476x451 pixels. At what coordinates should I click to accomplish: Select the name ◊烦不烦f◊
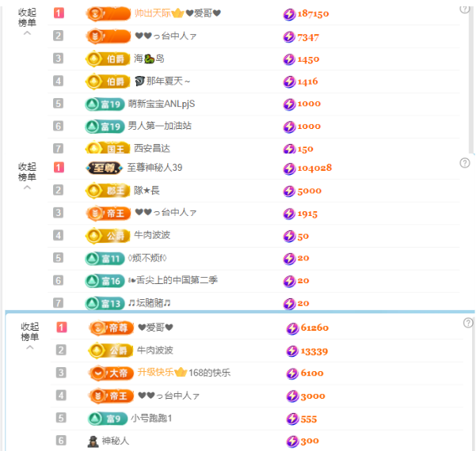click(x=147, y=258)
